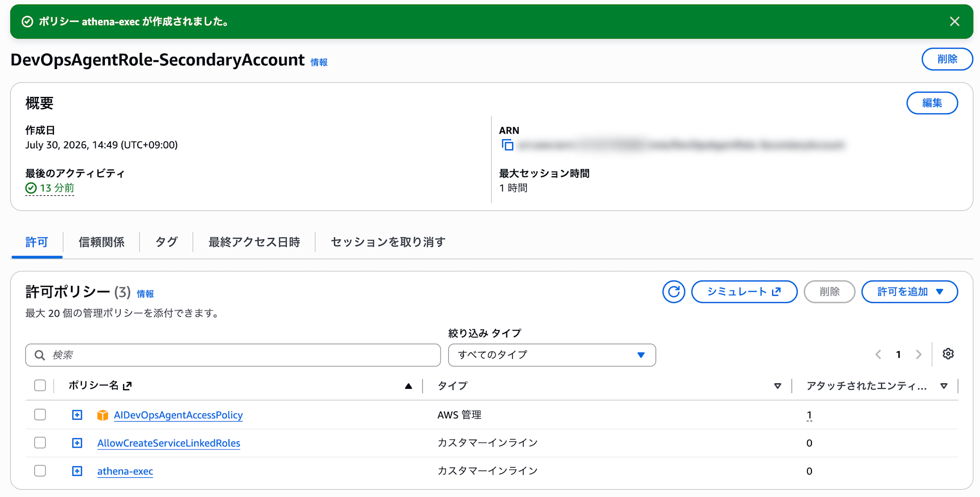Expand the AIDevOpsAgentAccessPolicy row

point(77,415)
